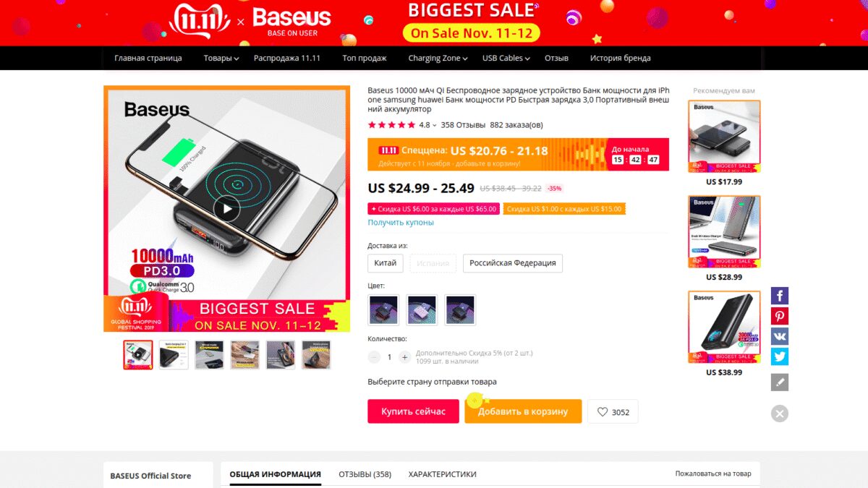Share the product on Twitter
Viewport: 868px width, 488px height.
779,356
